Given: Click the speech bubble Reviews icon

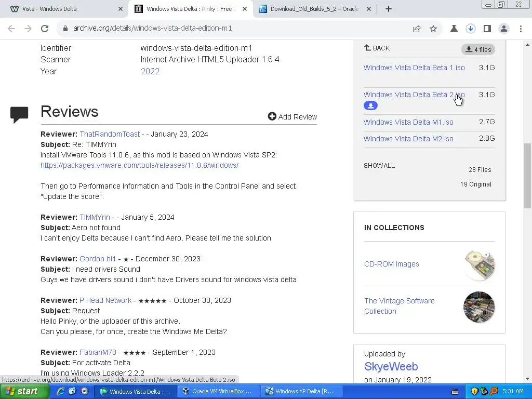Looking at the screenshot, I should (19, 115).
